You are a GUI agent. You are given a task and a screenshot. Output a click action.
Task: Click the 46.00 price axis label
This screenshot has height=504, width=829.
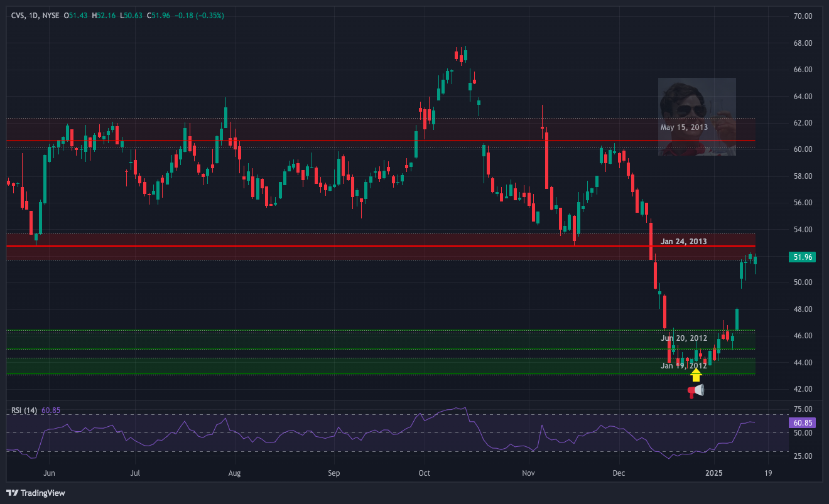point(803,336)
